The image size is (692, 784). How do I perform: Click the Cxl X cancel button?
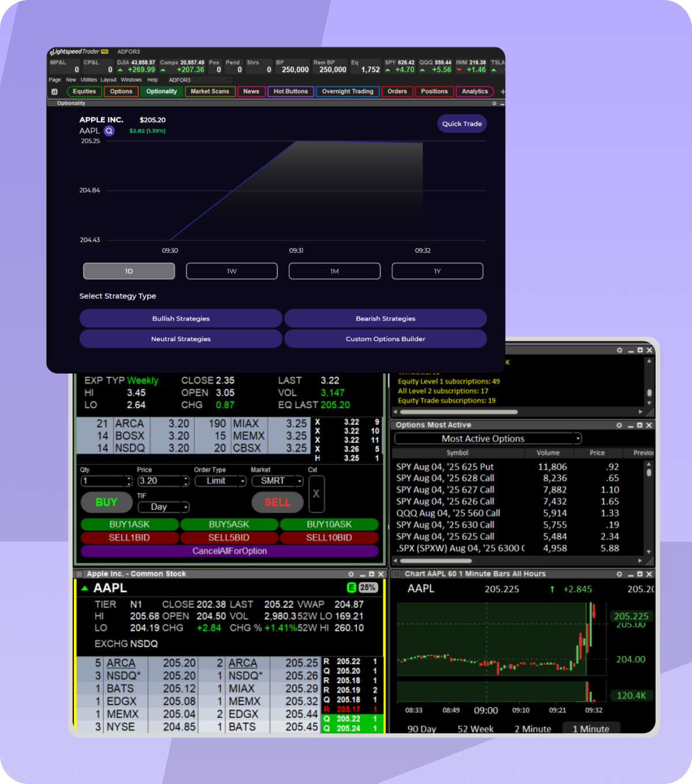316,494
